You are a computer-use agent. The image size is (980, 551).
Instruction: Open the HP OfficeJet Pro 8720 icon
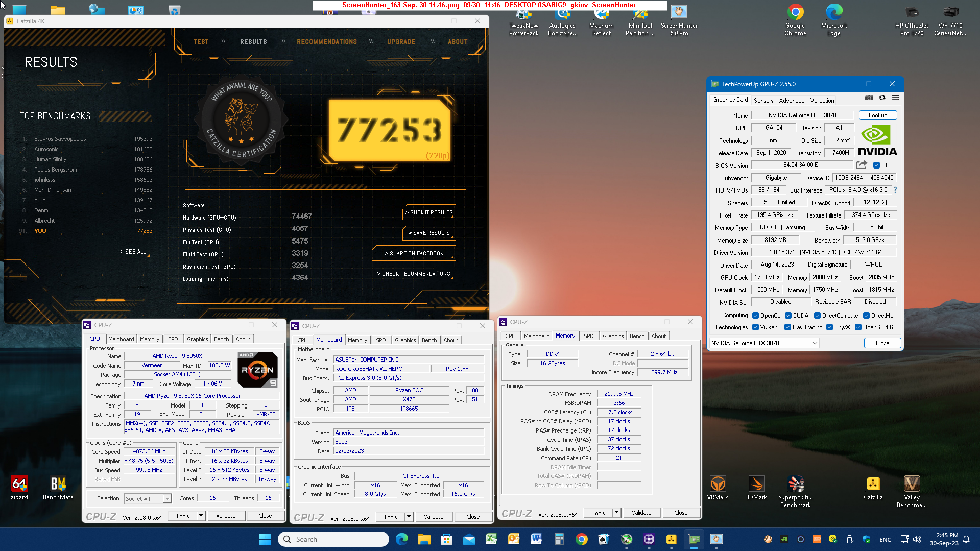click(912, 20)
